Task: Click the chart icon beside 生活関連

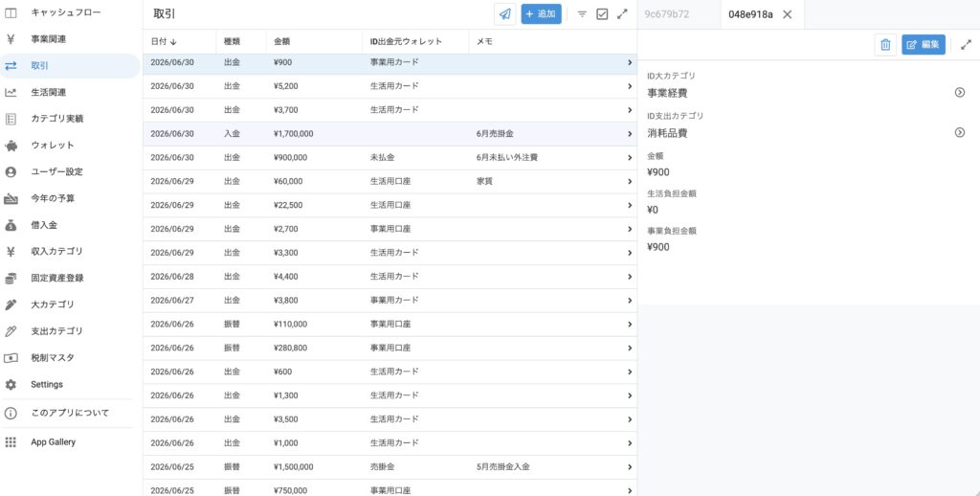Action: 11,93
